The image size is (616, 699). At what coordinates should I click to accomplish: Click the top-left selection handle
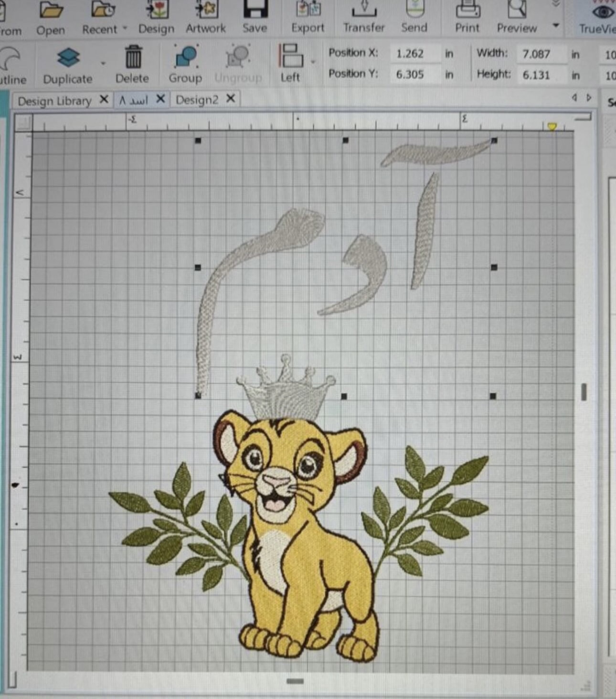pyautogui.click(x=198, y=140)
